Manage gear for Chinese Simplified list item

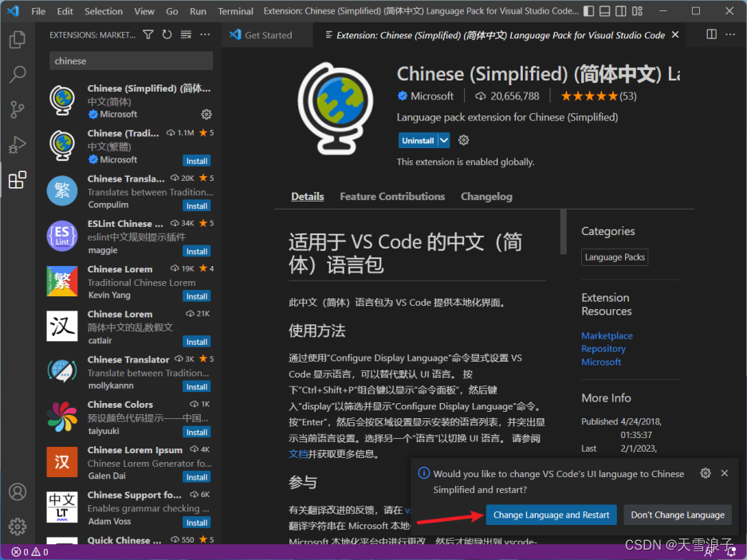pos(206,114)
